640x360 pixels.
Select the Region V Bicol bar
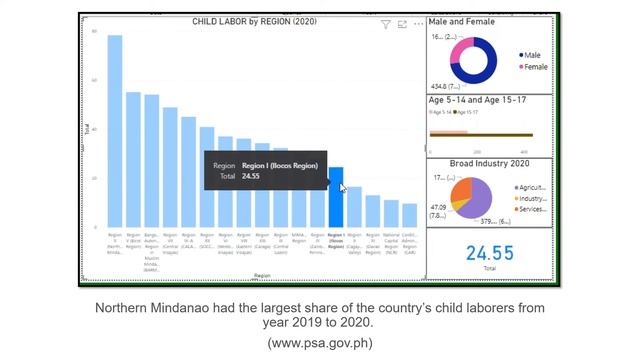pyautogui.click(x=133, y=160)
